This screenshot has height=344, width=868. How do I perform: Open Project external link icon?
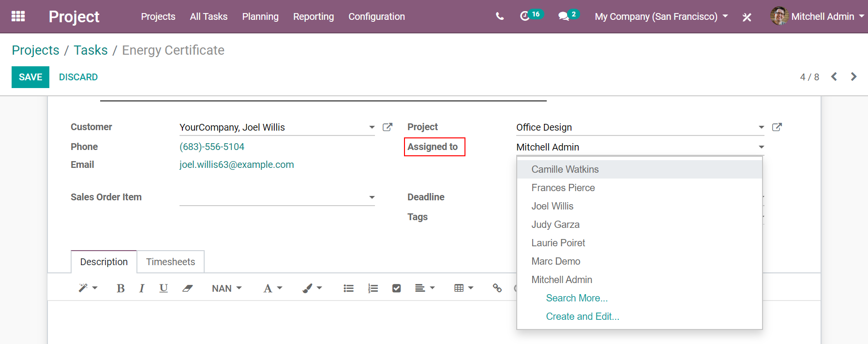[777, 127]
